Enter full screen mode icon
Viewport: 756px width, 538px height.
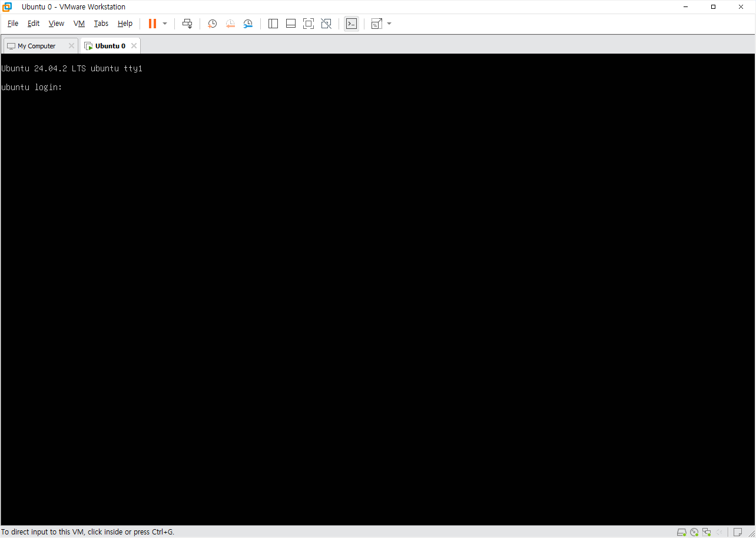pos(309,24)
